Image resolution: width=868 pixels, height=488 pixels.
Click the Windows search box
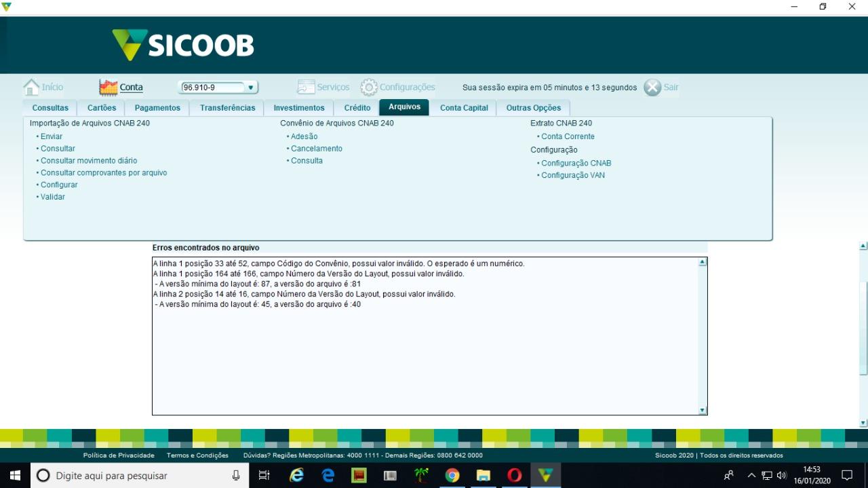coord(140,475)
